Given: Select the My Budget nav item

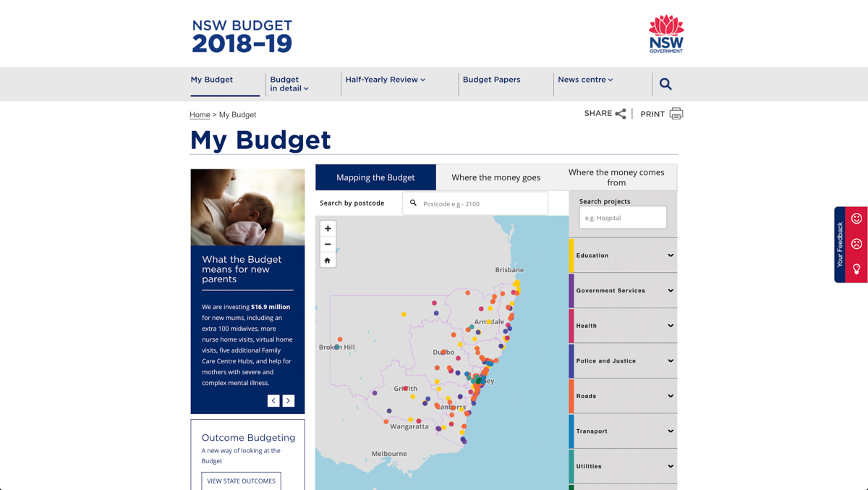Looking at the screenshot, I should (212, 80).
